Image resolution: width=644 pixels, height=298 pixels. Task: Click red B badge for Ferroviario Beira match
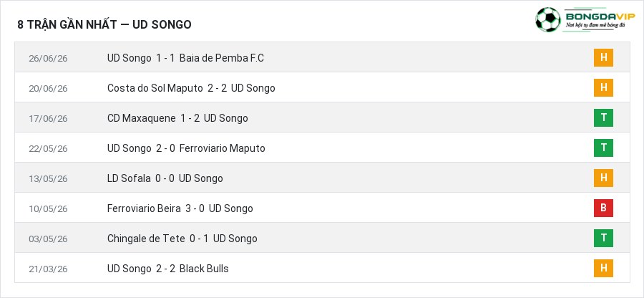click(x=603, y=208)
